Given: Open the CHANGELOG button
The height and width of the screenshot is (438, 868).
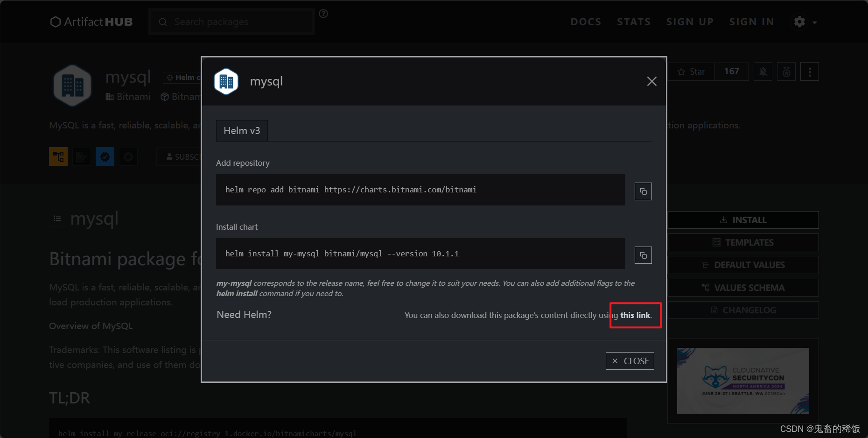Looking at the screenshot, I should point(743,310).
